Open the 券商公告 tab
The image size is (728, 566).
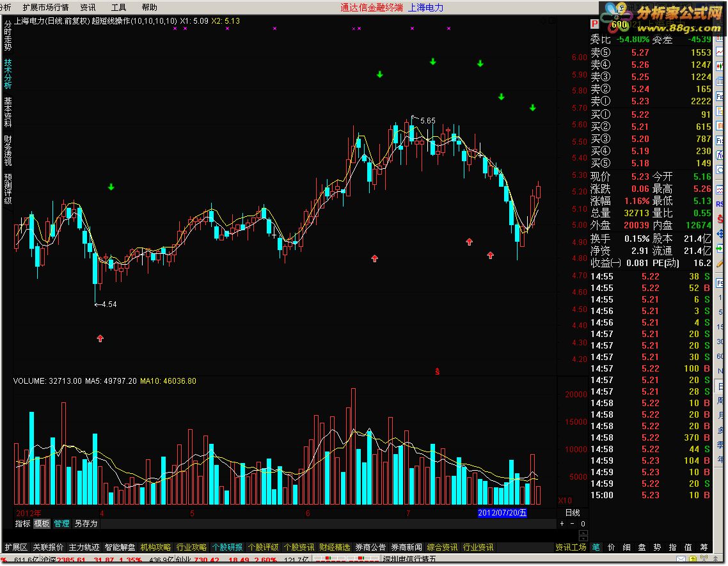370,547
